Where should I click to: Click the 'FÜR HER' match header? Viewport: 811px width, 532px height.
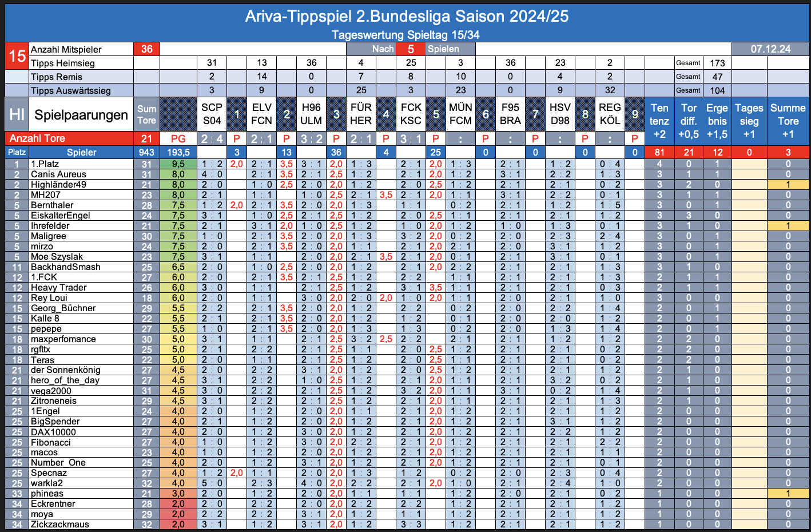pos(361,114)
